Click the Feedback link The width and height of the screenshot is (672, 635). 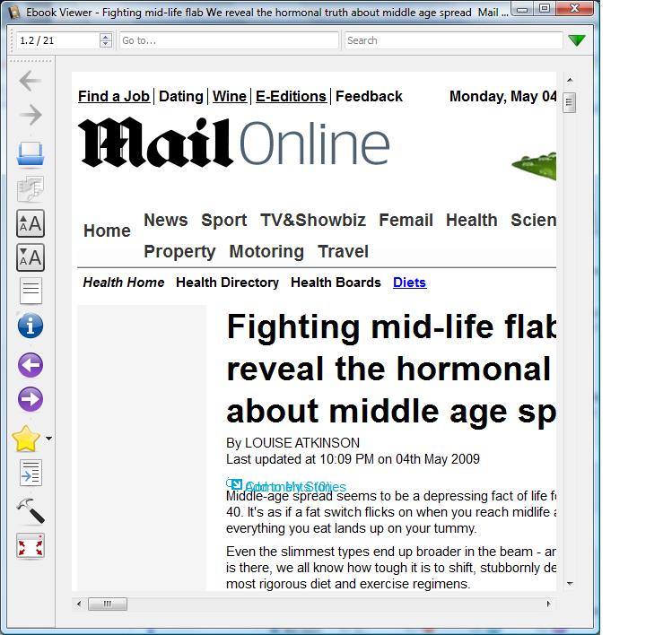pyautogui.click(x=369, y=96)
